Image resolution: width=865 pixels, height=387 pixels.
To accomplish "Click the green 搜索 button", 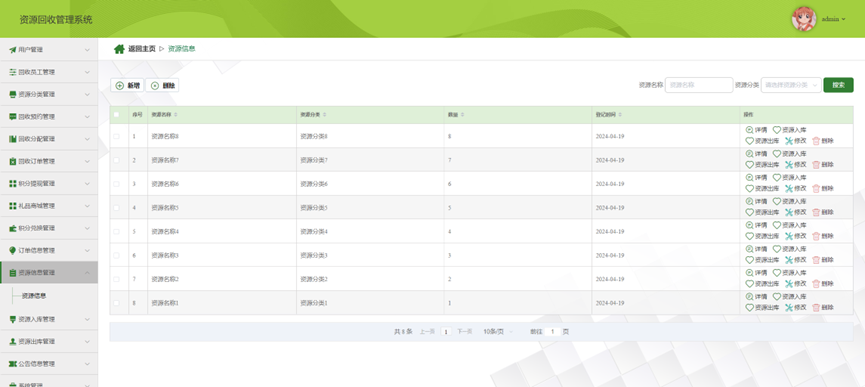I will click(x=839, y=85).
